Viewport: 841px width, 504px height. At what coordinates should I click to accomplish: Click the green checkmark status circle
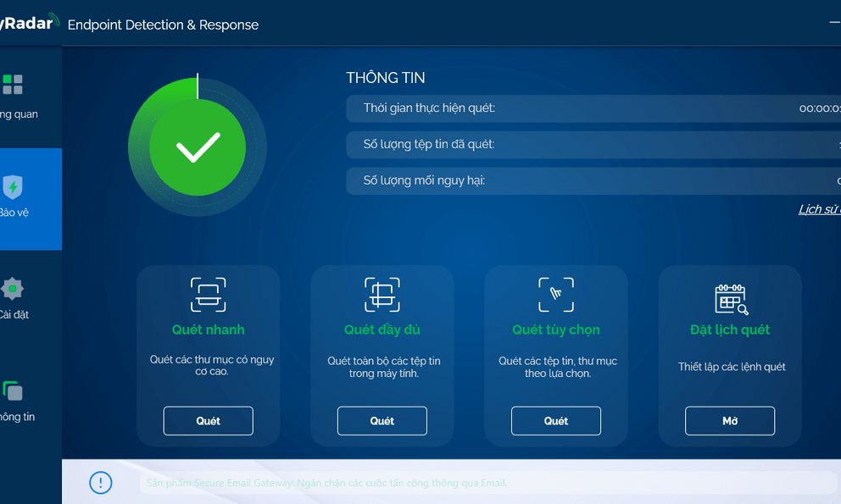[197, 147]
